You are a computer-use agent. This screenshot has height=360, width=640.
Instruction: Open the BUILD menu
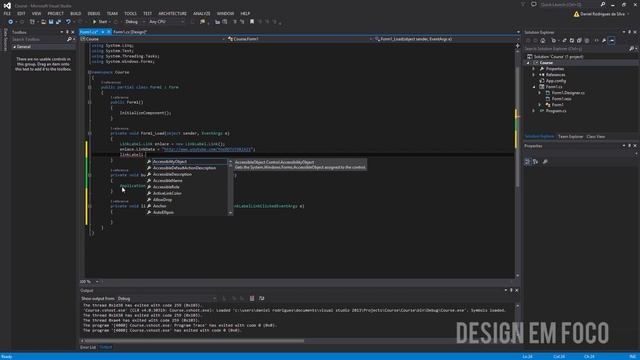pyautogui.click(x=76, y=13)
